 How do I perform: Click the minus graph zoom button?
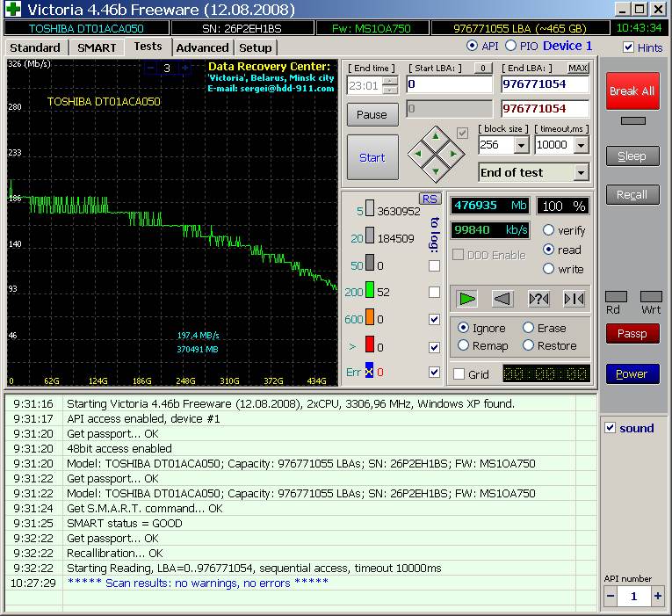(x=151, y=68)
